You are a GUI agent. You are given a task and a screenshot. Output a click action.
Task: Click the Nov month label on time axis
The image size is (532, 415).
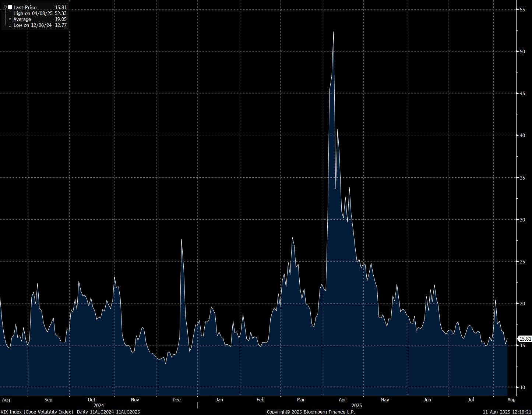click(135, 400)
